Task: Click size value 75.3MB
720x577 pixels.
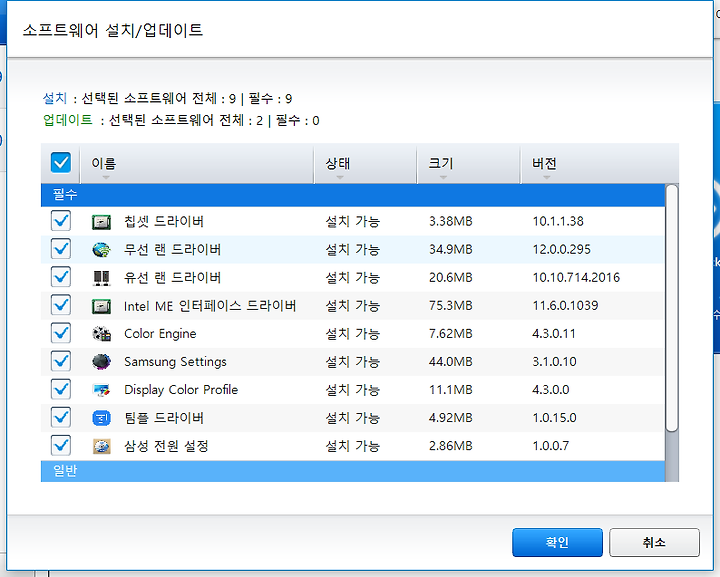Action: [450, 305]
